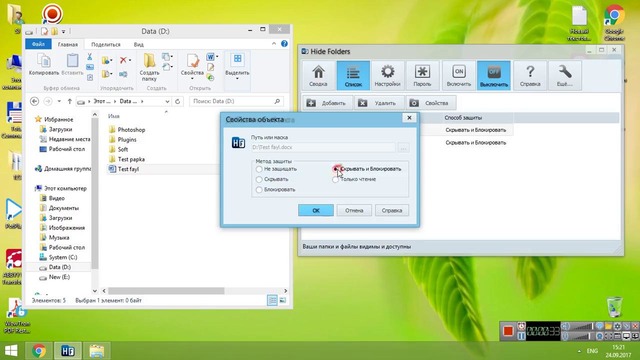This screenshot has height=360, width=640.
Task: Open Свойства in Hide Folders list toolbar
Action: click(x=430, y=103)
